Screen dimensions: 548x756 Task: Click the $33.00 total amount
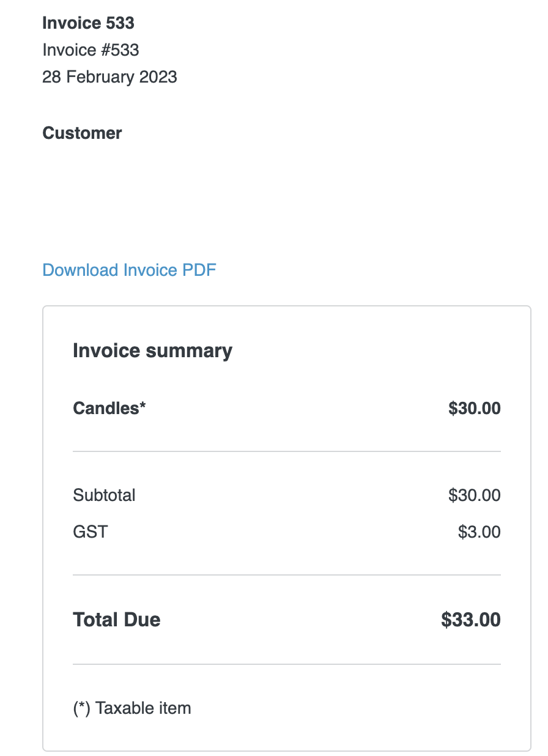click(470, 620)
